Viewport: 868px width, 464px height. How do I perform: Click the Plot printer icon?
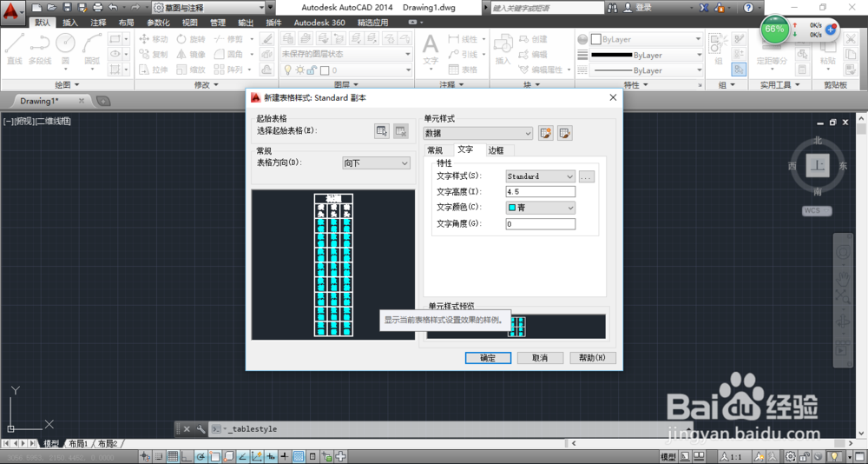pyautogui.click(x=98, y=8)
